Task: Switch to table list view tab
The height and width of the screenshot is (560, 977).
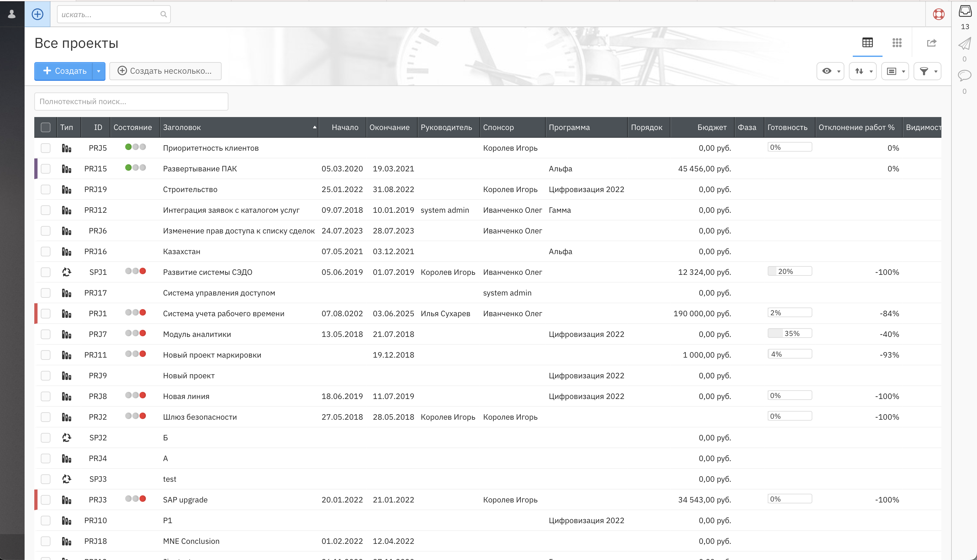Action: 867,43
